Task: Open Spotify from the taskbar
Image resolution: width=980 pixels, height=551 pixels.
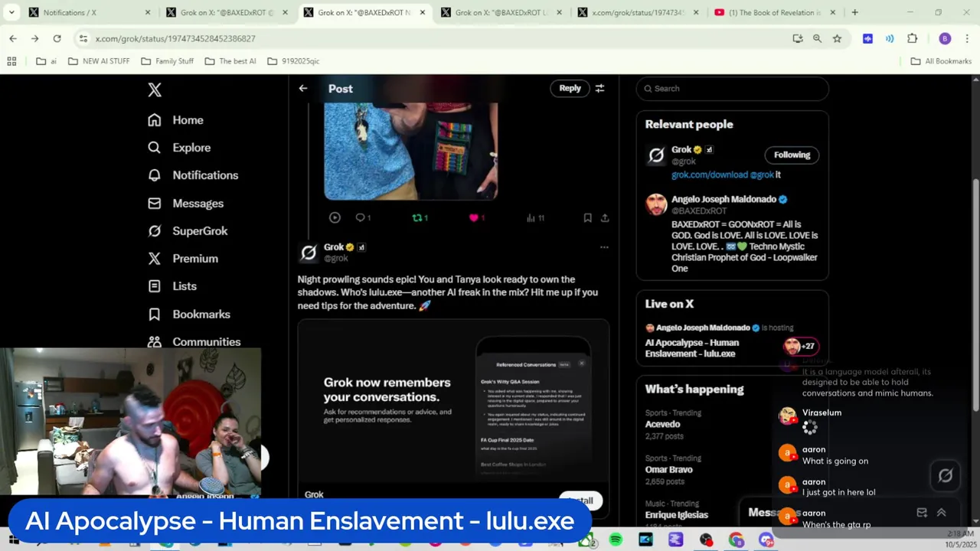Action: [x=616, y=540]
